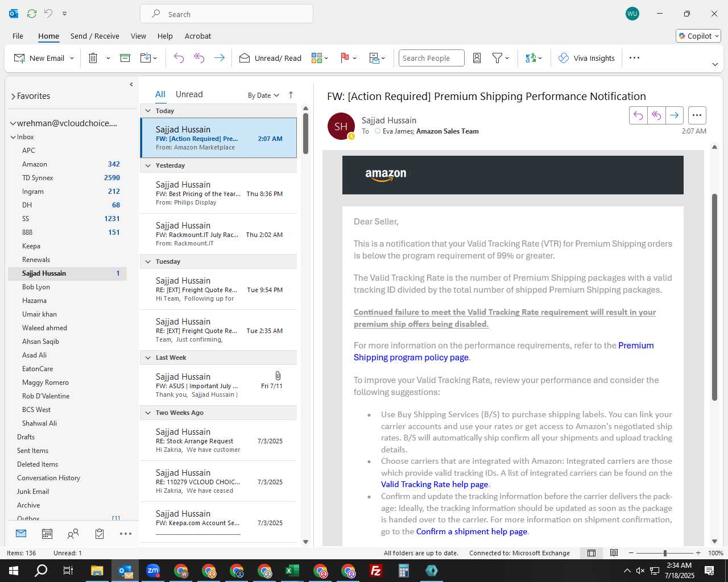Forward from the reading pane header
The image size is (728, 582).
pyautogui.click(x=674, y=115)
